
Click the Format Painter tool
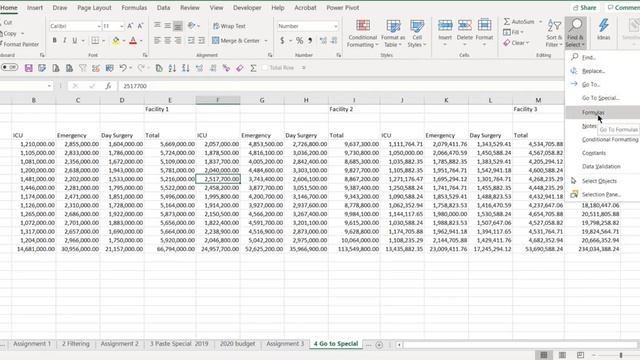tap(19, 44)
